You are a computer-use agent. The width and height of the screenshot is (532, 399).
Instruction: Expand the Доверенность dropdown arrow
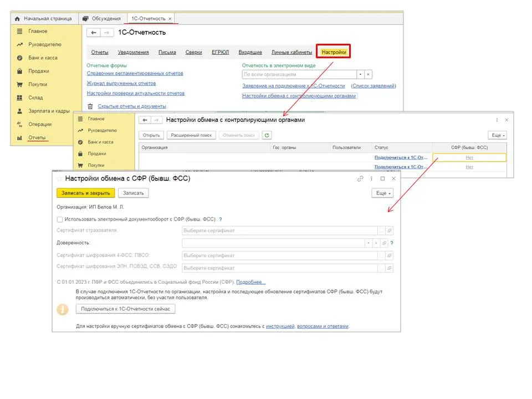(x=369, y=243)
